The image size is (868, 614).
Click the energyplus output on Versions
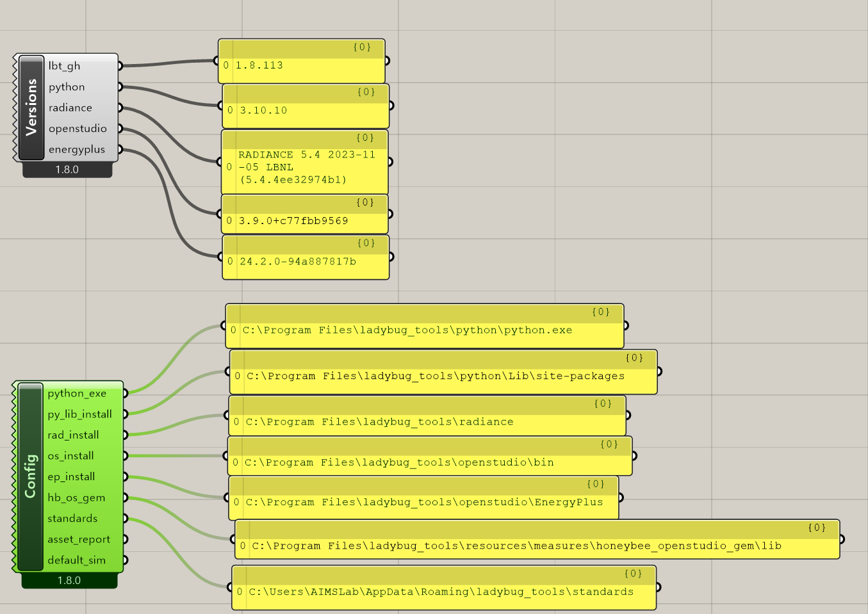[x=76, y=149]
